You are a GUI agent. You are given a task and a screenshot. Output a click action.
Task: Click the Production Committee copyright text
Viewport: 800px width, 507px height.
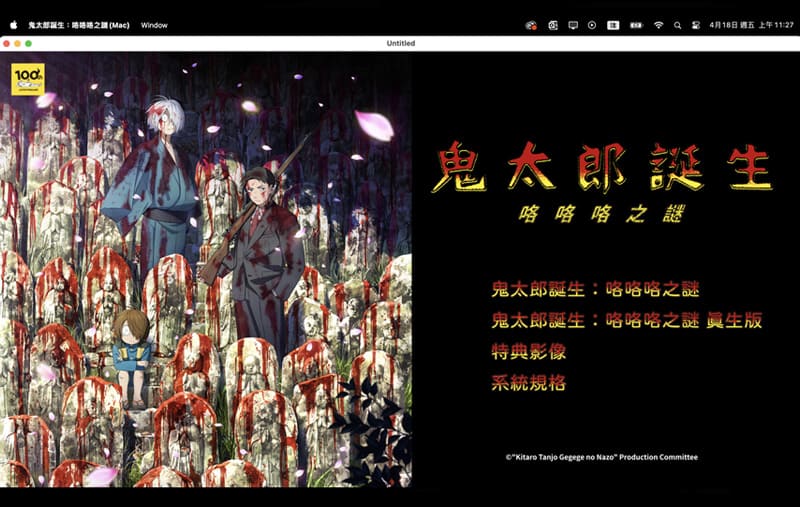[x=602, y=457]
